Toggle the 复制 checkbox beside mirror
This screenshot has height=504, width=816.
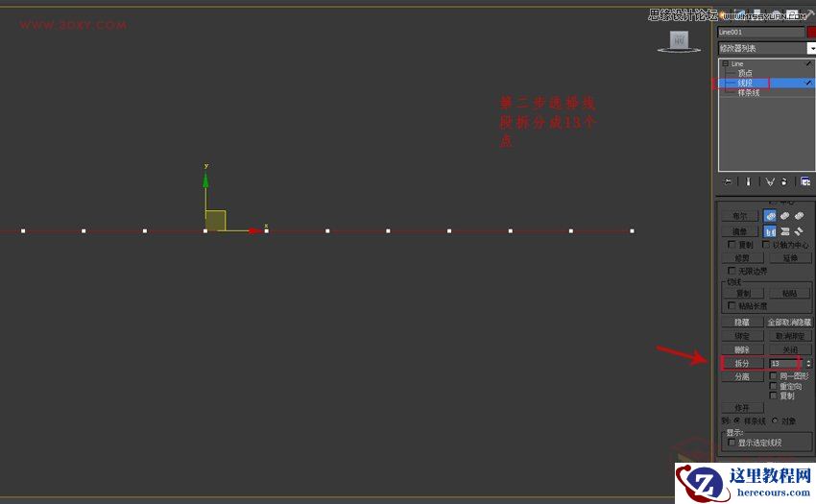click(732, 244)
